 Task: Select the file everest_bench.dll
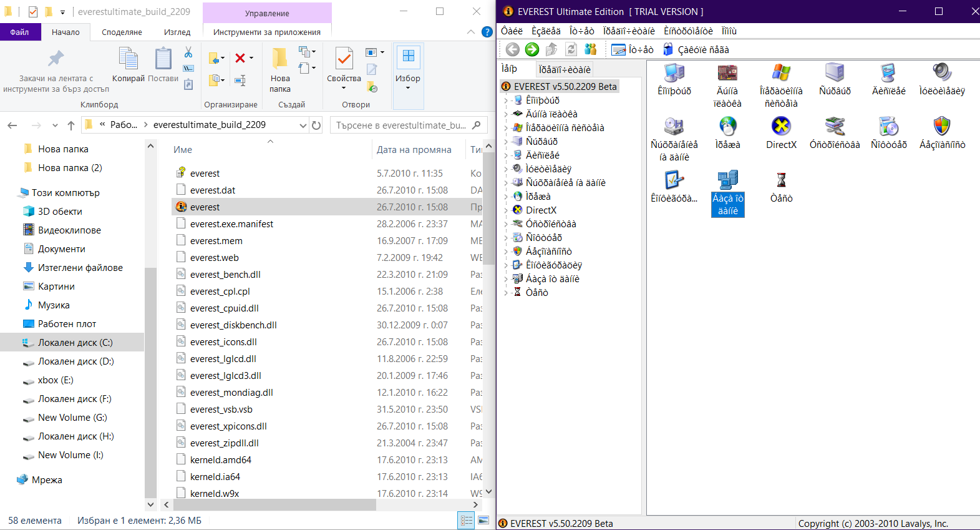point(225,275)
